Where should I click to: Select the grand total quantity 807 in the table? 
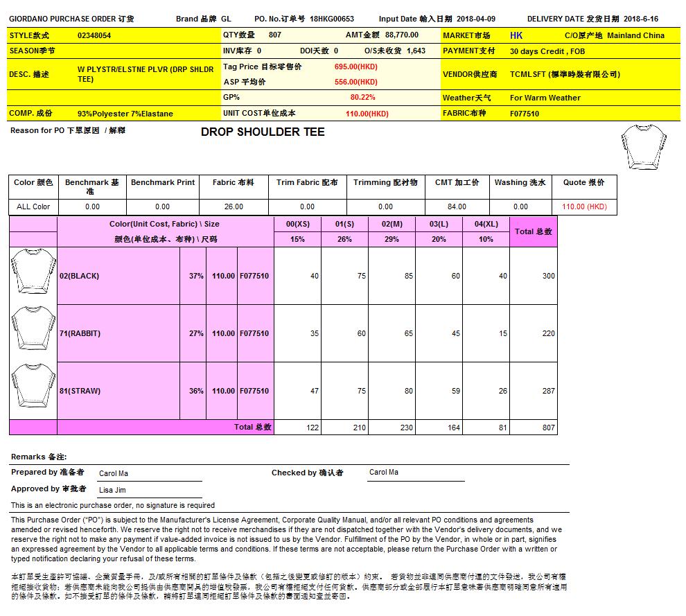tap(548, 428)
